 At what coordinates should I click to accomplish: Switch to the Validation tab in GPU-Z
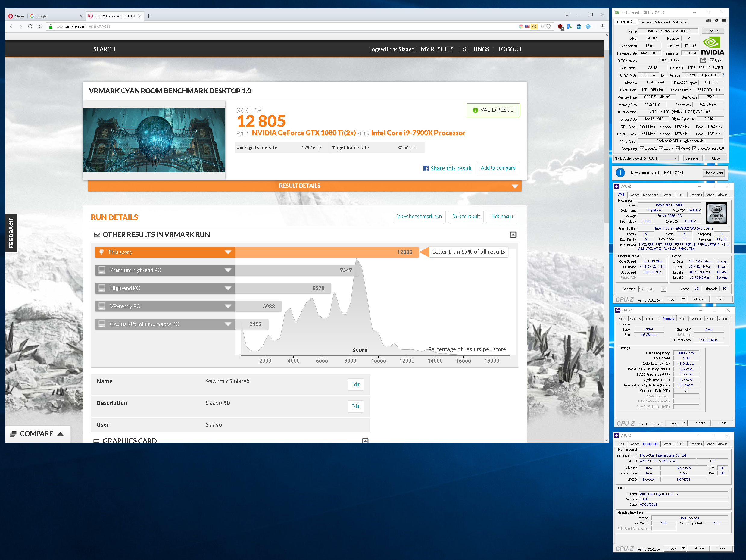point(679,22)
